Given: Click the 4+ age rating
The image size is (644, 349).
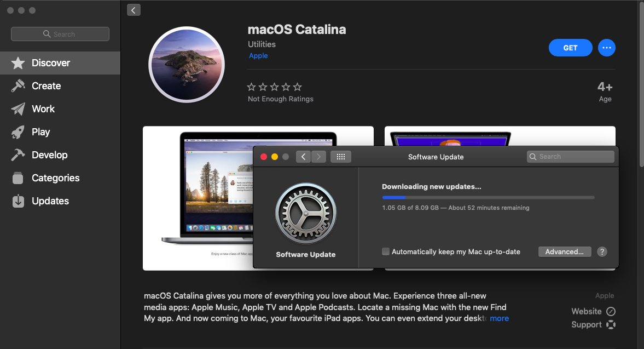Looking at the screenshot, I should click(605, 87).
